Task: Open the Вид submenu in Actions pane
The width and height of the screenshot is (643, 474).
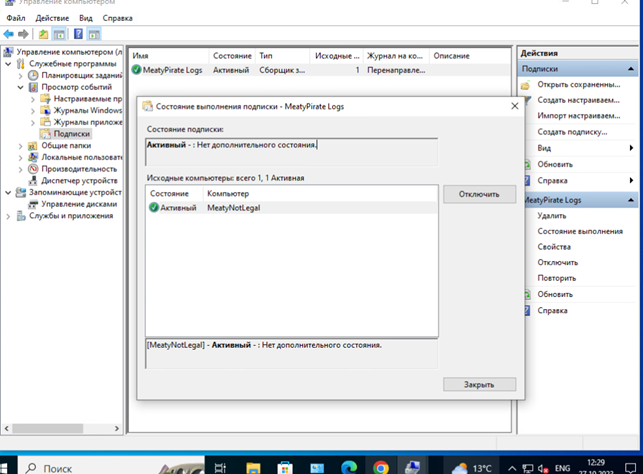Action: (x=579, y=148)
